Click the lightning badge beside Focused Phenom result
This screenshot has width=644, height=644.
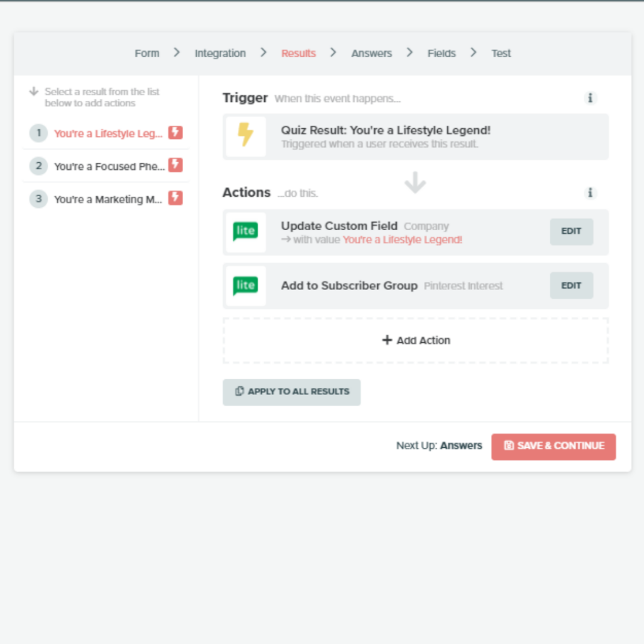[x=175, y=165]
